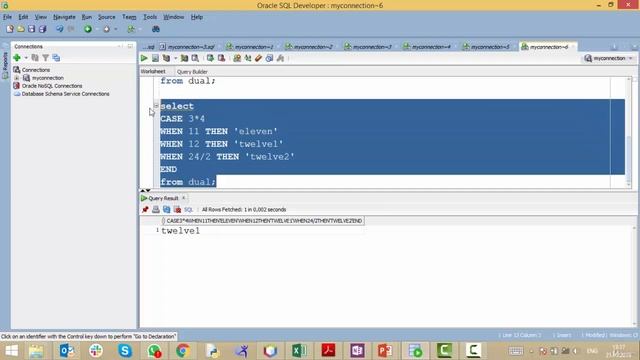Click the Unshared SQL Worksheet icon

tap(237, 58)
